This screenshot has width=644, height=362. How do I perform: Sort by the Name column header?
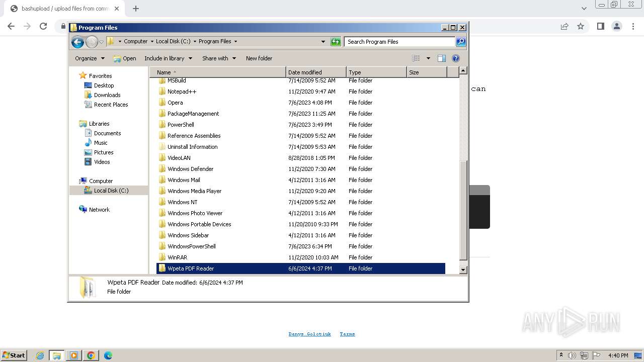click(218, 72)
